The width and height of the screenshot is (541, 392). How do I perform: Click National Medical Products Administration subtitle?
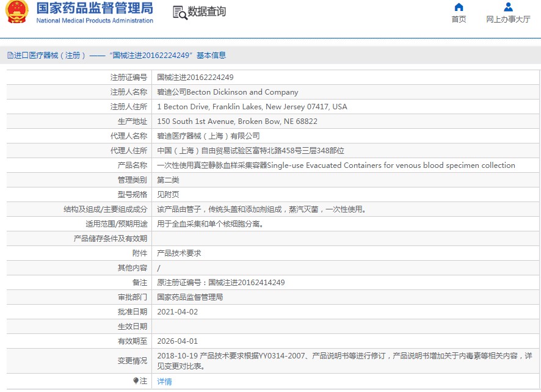pos(95,21)
